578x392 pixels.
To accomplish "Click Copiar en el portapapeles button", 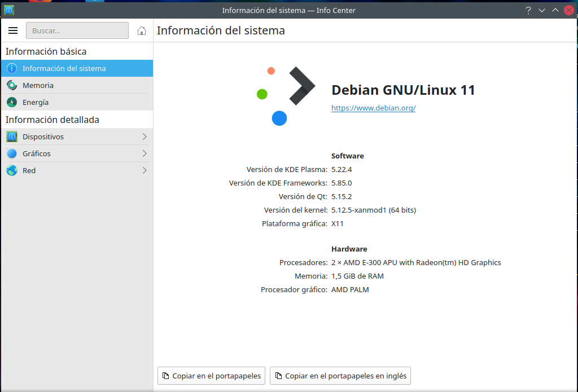I will (211, 376).
